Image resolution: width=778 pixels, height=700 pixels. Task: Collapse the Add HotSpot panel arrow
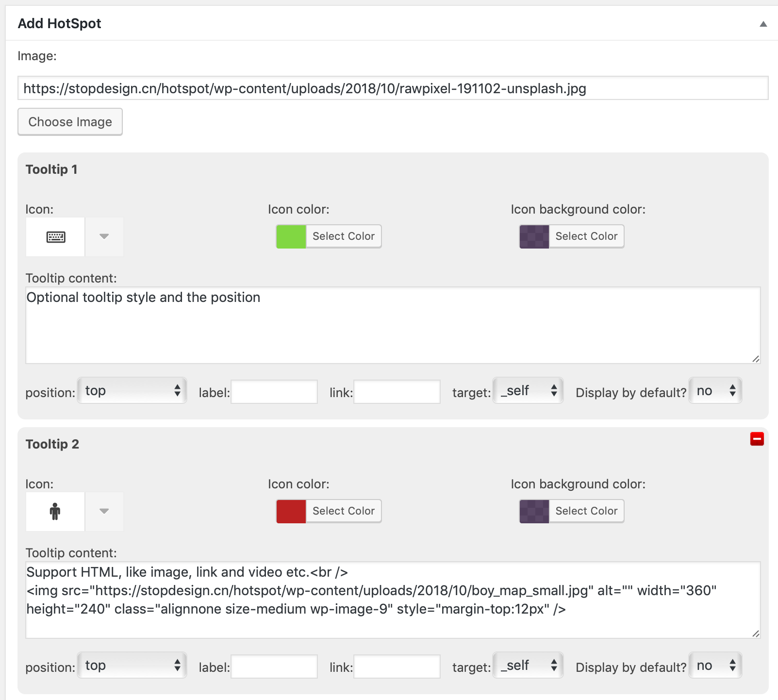pos(763,24)
